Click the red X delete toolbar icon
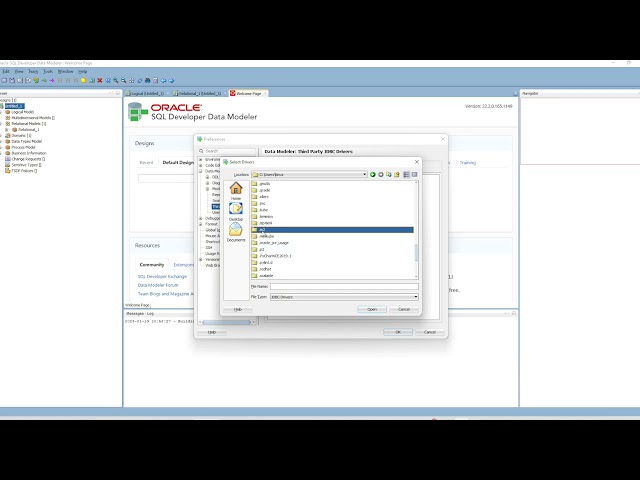Image resolution: width=640 pixels, height=480 pixels. (x=100, y=80)
